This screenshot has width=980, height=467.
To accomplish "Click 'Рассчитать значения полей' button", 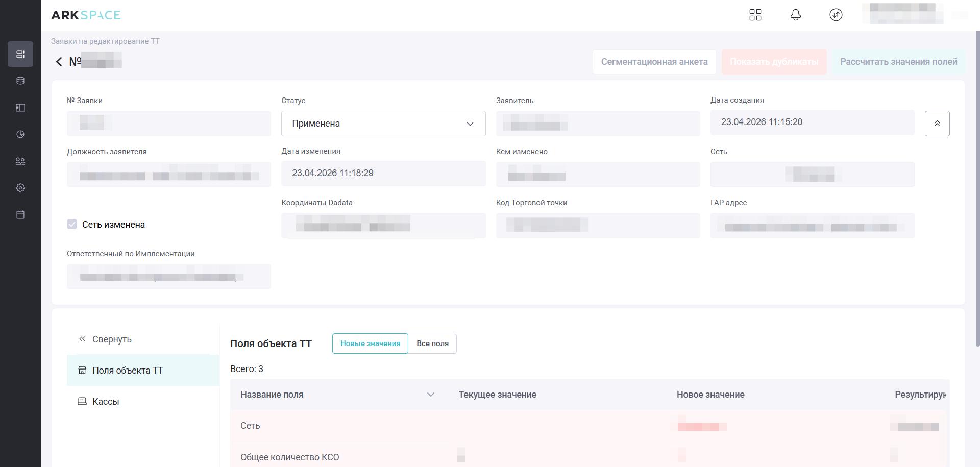I will point(898,62).
